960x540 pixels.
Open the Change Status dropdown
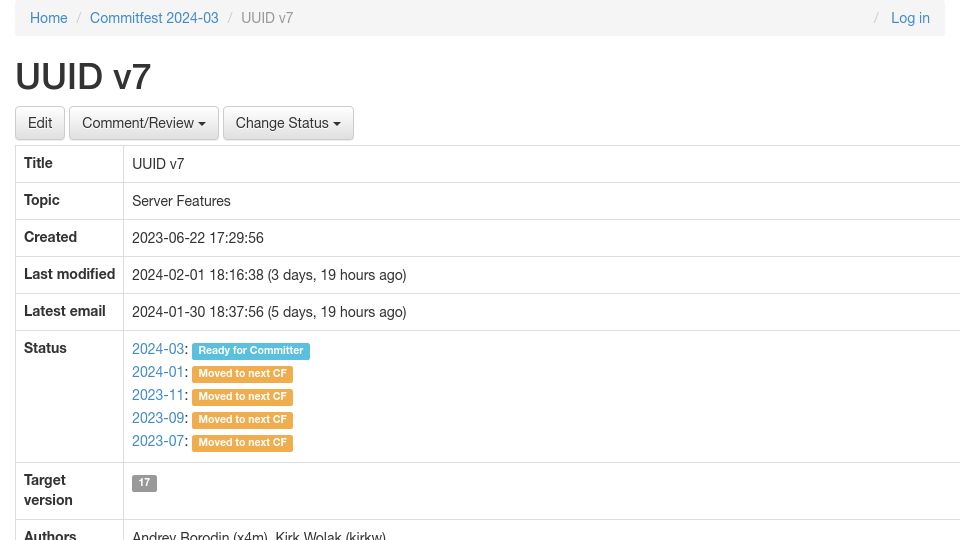pyautogui.click(x=288, y=123)
